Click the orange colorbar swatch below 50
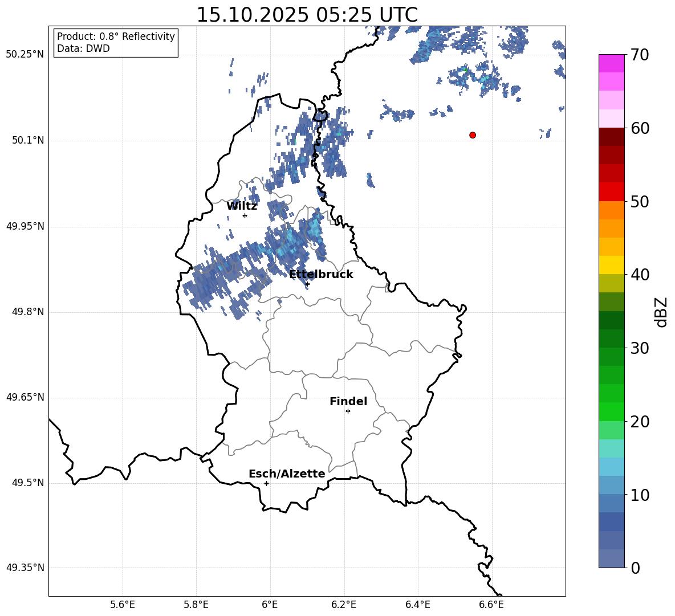 point(612,210)
